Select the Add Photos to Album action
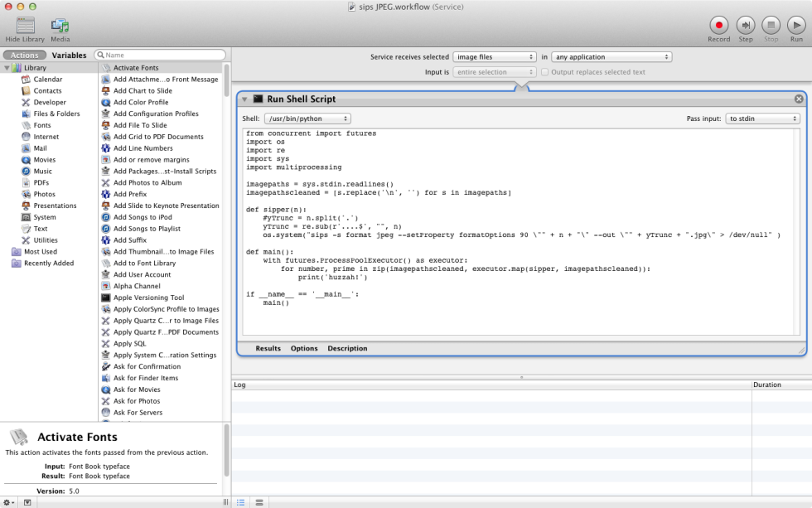812x508 pixels. click(152, 182)
